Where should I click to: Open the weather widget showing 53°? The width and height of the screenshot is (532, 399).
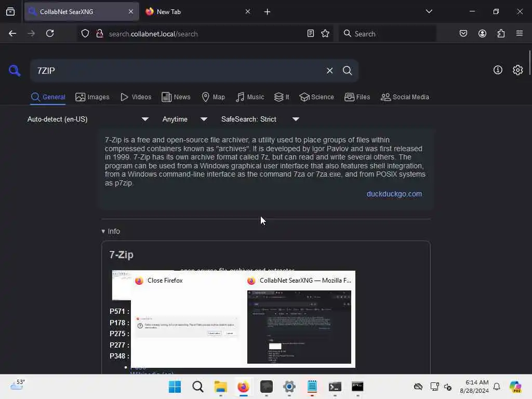(x=17, y=385)
